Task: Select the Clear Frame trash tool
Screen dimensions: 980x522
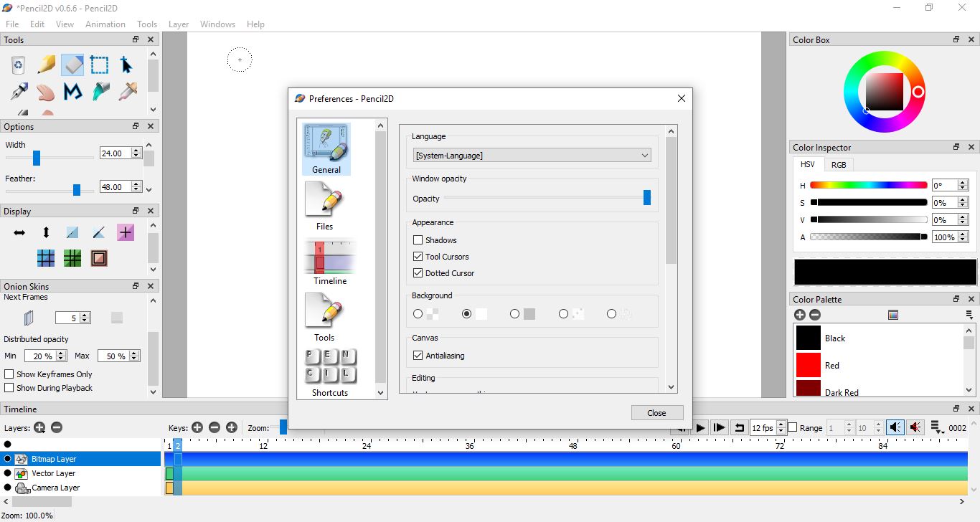Action: pos(19,65)
